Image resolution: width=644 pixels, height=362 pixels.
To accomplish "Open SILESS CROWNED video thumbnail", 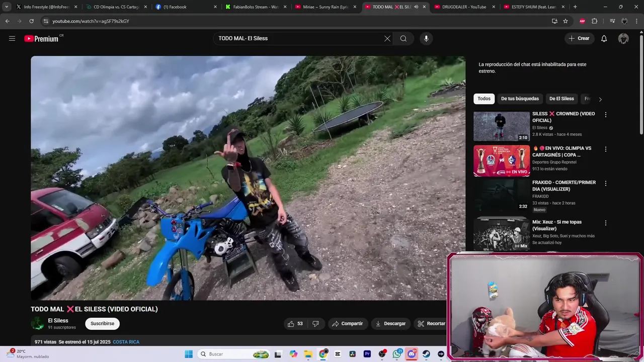I will [x=502, y=126].
